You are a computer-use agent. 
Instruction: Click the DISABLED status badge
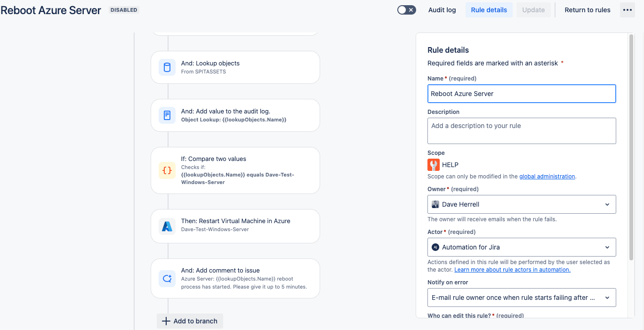click(124, 10)
